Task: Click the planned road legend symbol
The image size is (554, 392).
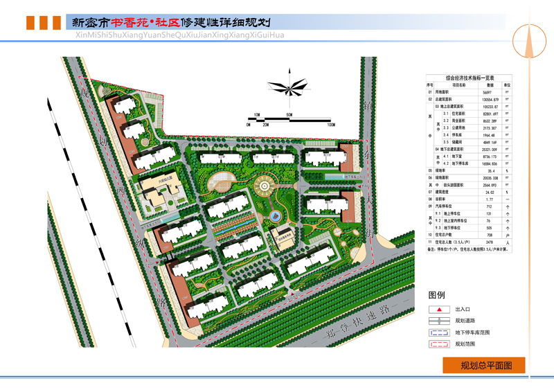Action: click(x=438, y=321)
